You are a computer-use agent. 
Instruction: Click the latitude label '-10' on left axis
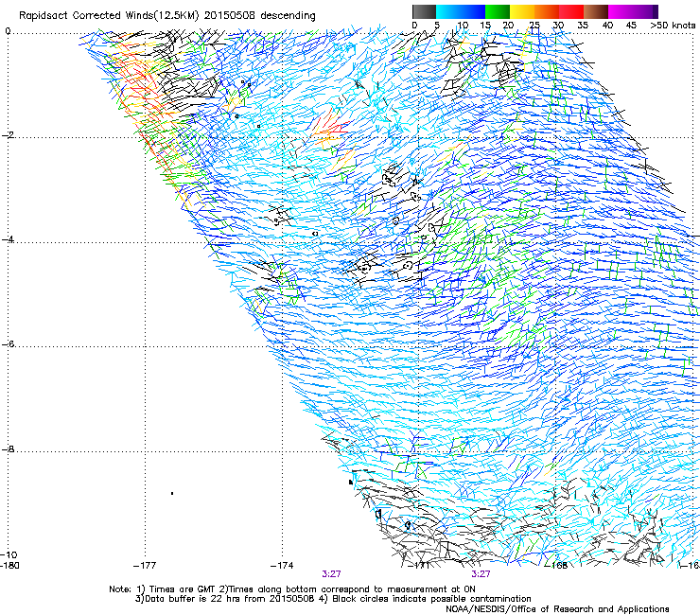tap(9, 554)
